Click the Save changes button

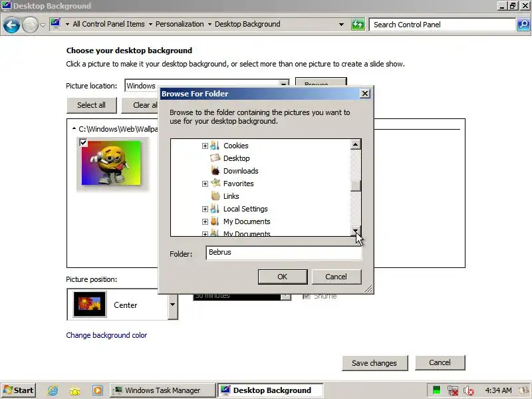pyautogui.click(x=374, y=363)
